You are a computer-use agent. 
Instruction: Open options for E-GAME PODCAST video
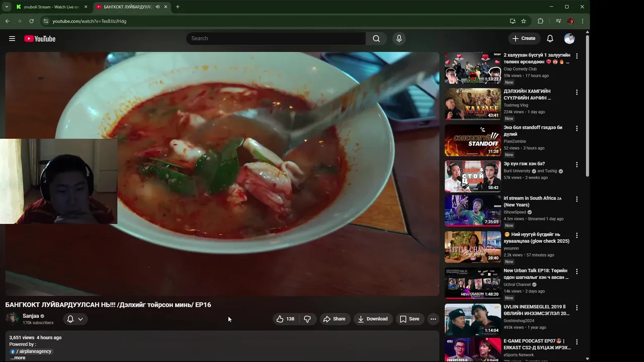[577, 342]
